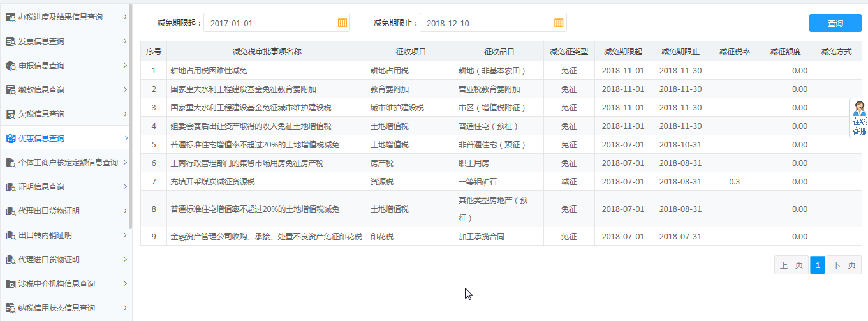This screenshot has height=321, width=868.
Task: Go to 下一页 in pagination
Action: [844, 265]
